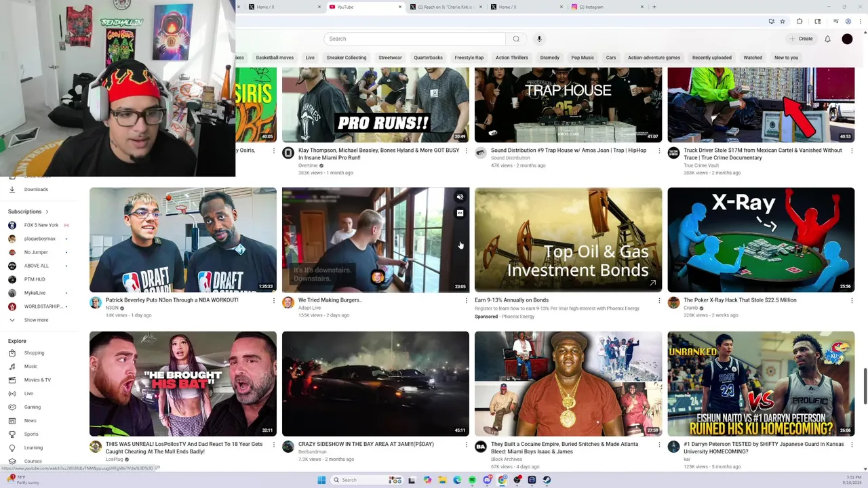868x488 pixels.
Task: Open the Overtime channel avatar
Action: (x=288, y=153)
